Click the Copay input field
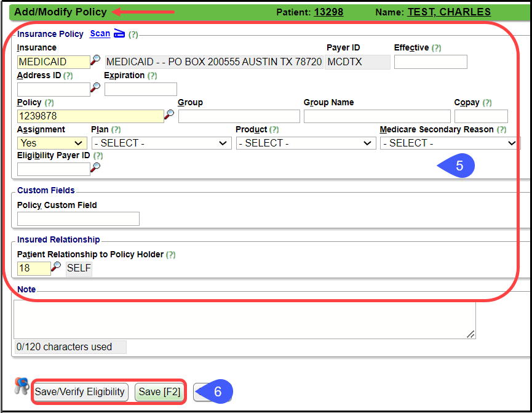Viewport: 532px width, 413px height. 481,116
